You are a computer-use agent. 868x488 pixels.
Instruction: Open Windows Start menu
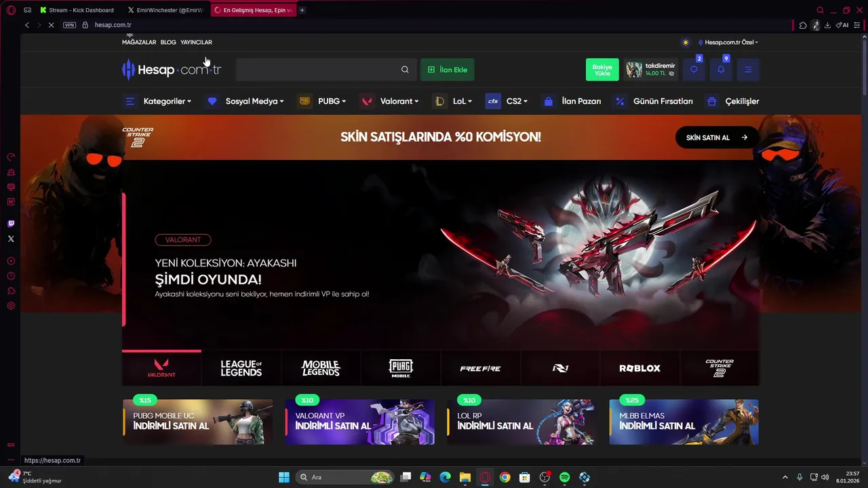pos(284,477)
